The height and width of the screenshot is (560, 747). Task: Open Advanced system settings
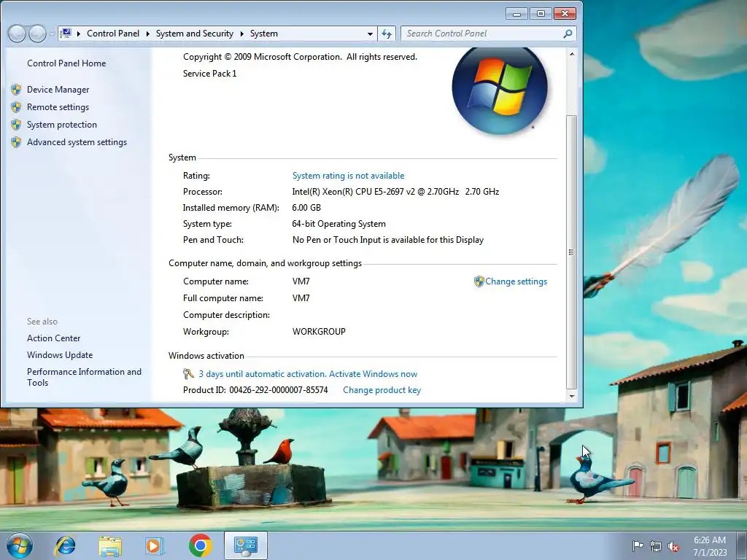pyautogui.click(x=77, y=142)
